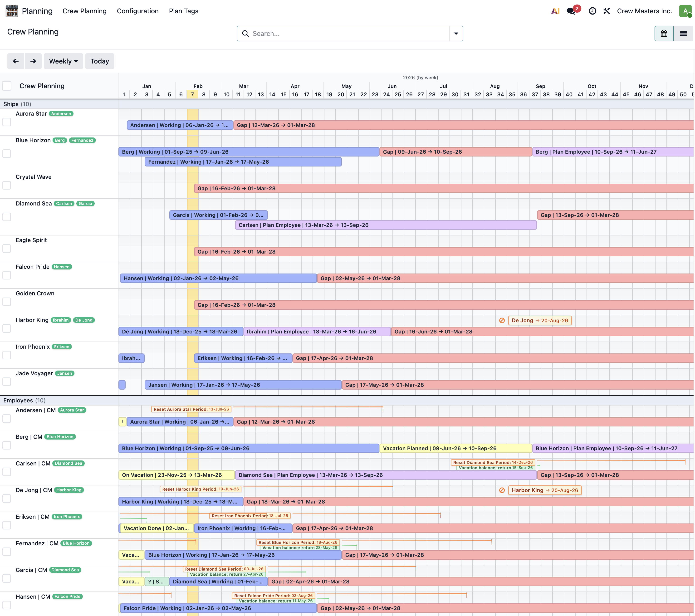
Task: Tick the Blue Horizon row checkbox
Action: point(7,153)
